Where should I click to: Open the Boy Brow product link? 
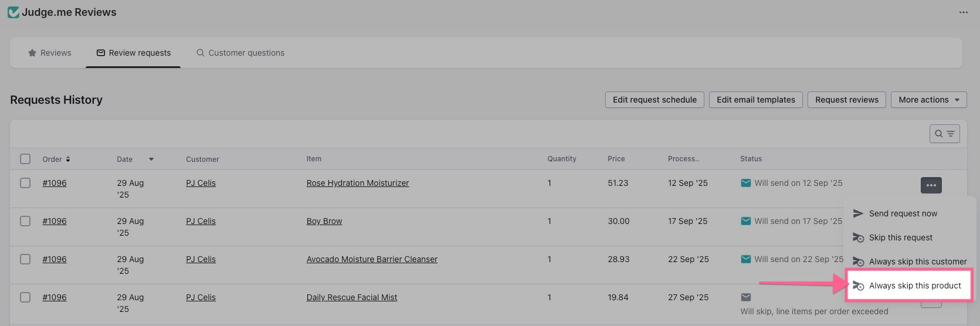(x=324, y=221)
